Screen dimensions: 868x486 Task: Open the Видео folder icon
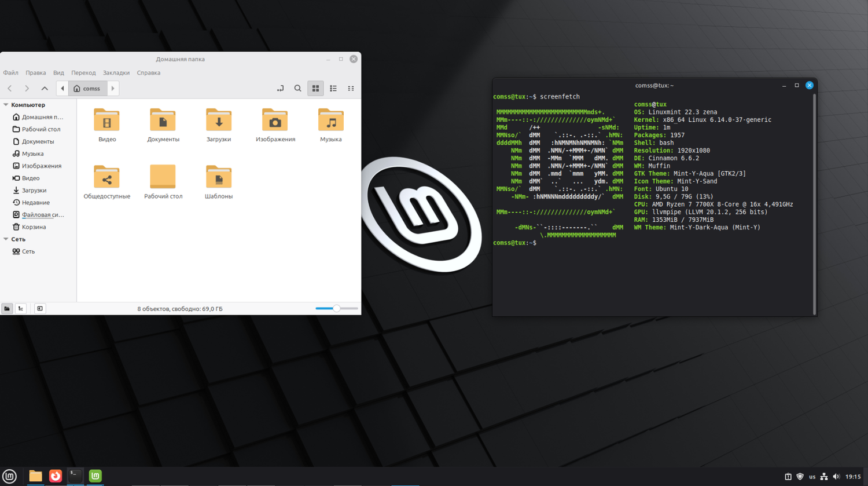[x=106, y=120]
